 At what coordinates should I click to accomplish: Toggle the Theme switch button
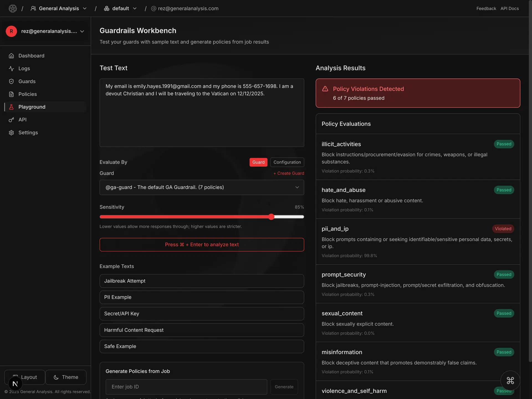coord(66,377)
